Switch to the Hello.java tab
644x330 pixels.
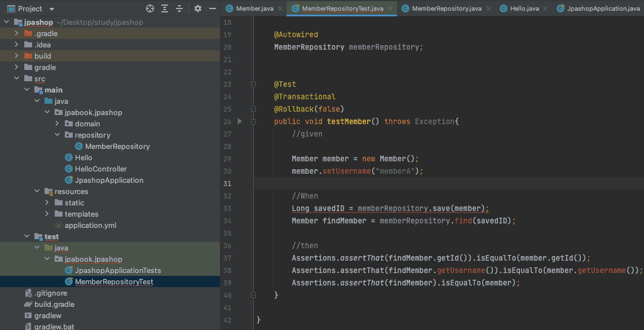525,8
